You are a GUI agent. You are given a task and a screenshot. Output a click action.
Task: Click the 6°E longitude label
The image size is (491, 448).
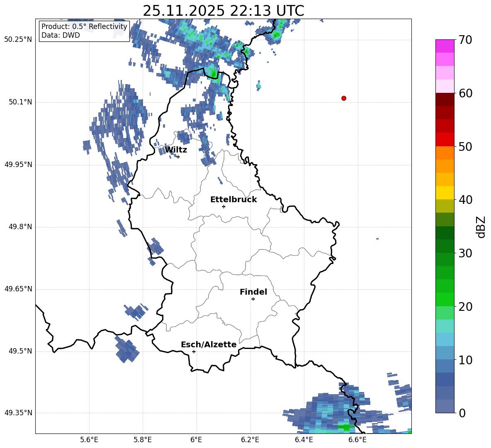tap(196, 440)
